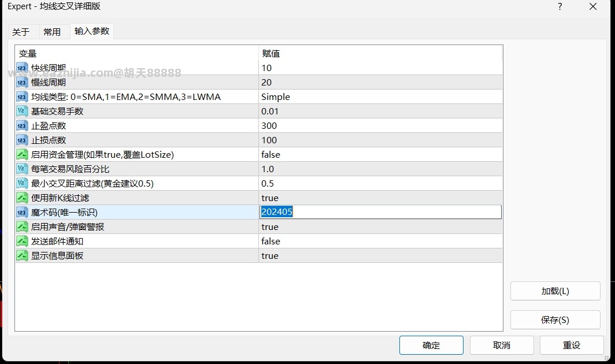Open the Simple moving average type value

click(x=380, y=97)
